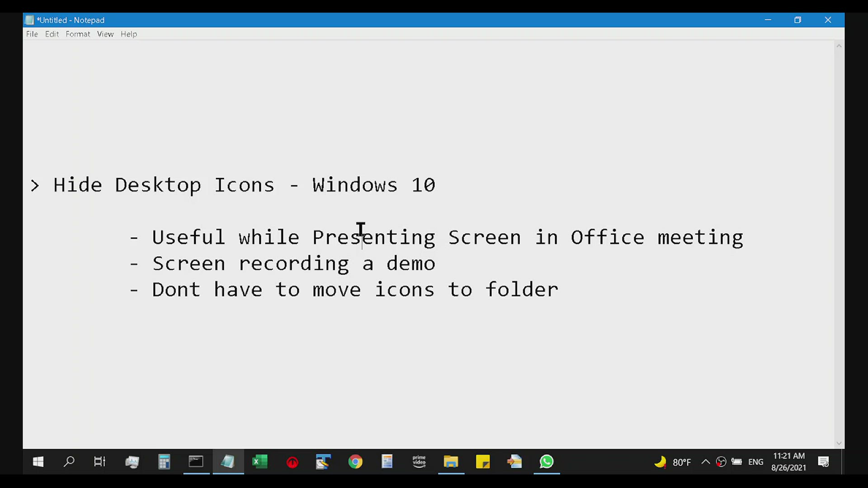Open WhatsApp from taskbar
The height and width of the screenshot is (488, 868).
pos(546,462)
